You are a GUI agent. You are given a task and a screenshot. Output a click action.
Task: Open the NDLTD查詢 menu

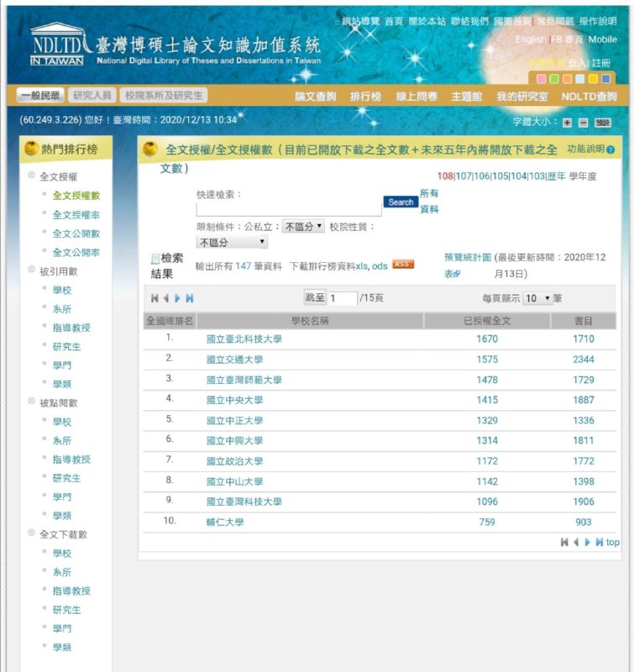(589, 97)
